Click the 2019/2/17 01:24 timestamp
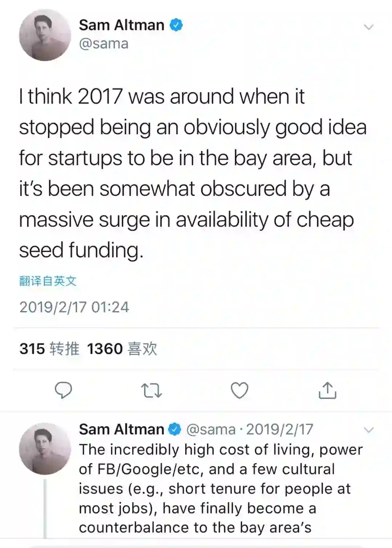392x548 pixels. pos(74,307)
